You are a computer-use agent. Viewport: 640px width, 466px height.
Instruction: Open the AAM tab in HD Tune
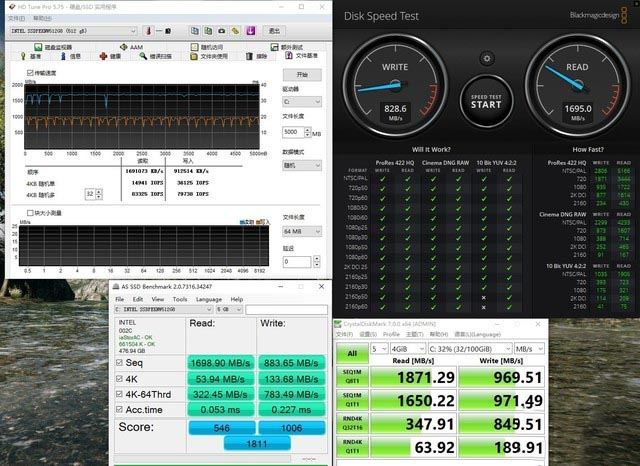click(131, 47)
